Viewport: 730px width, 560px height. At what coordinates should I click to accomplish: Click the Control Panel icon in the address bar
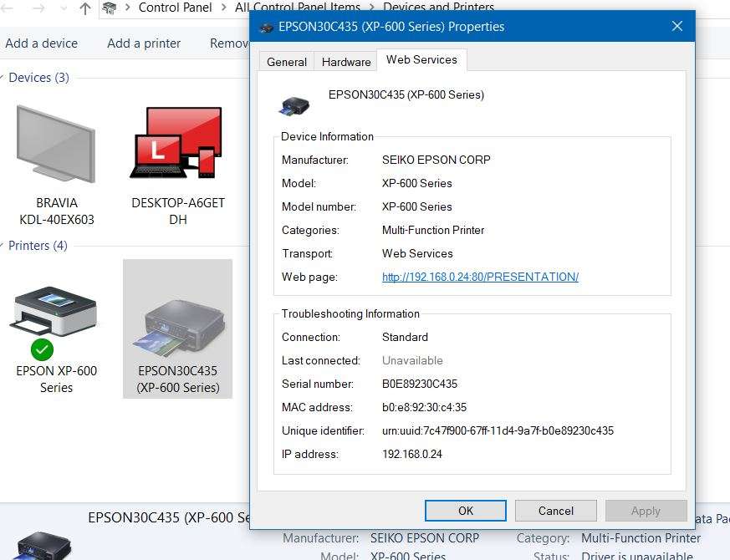pyautogui.click(x=110, y=8)
